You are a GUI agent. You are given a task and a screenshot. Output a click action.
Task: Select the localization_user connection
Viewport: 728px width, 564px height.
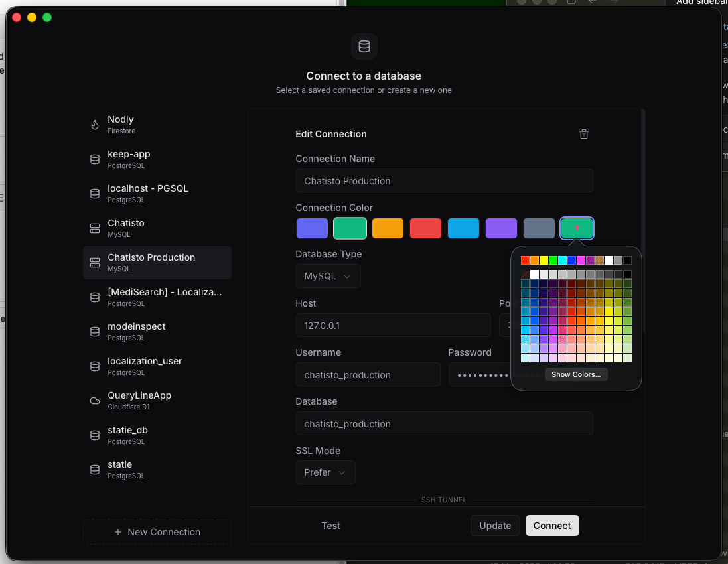pyautogui.click(x=157, y=366)
